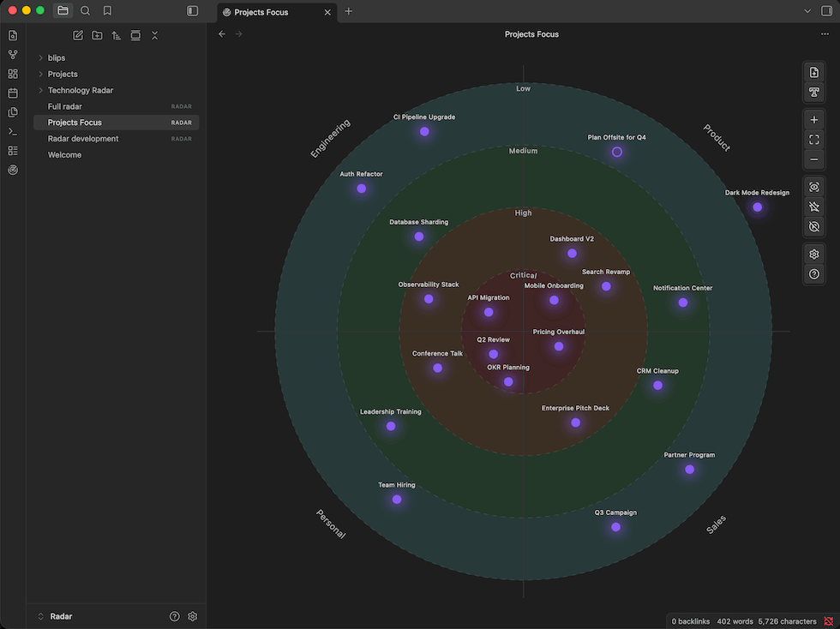840x629 pixels.
Task: Click the 402 words status entry
Action: 735,621
